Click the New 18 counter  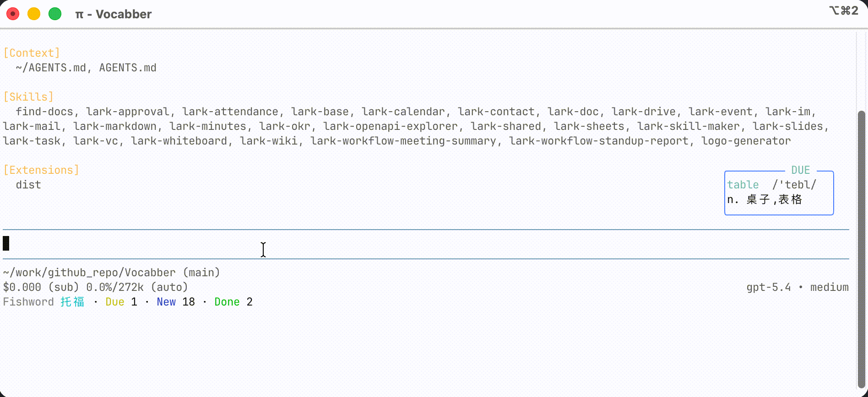click(176, 302)
